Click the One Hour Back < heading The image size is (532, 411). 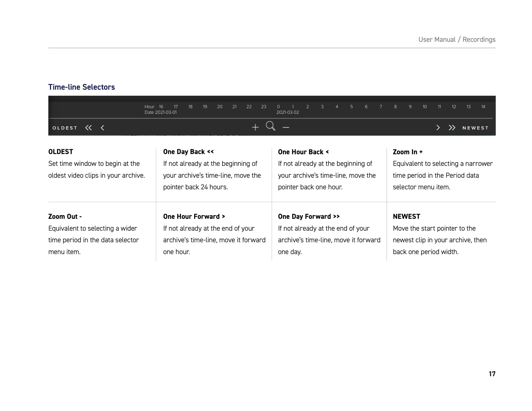[303, 152]
